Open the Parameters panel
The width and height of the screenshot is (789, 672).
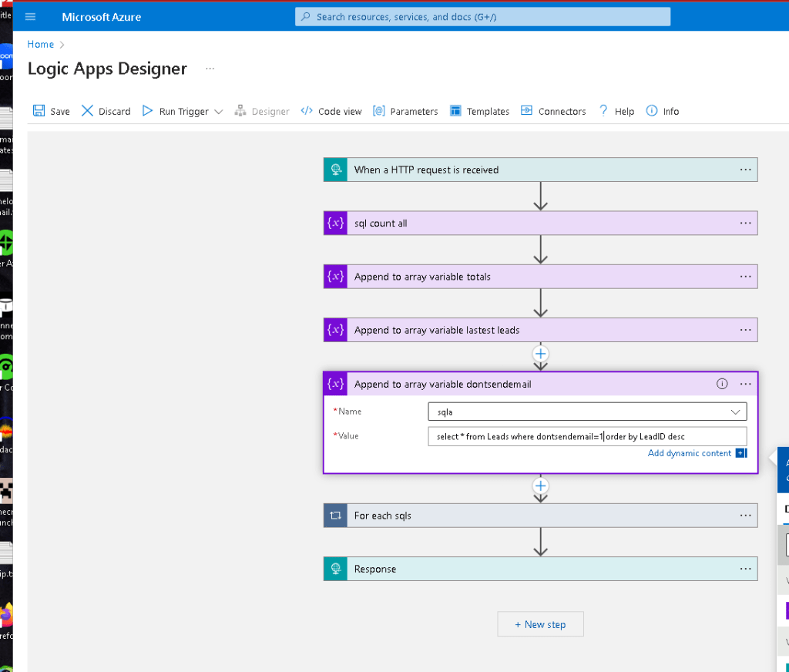click(405, 111)
